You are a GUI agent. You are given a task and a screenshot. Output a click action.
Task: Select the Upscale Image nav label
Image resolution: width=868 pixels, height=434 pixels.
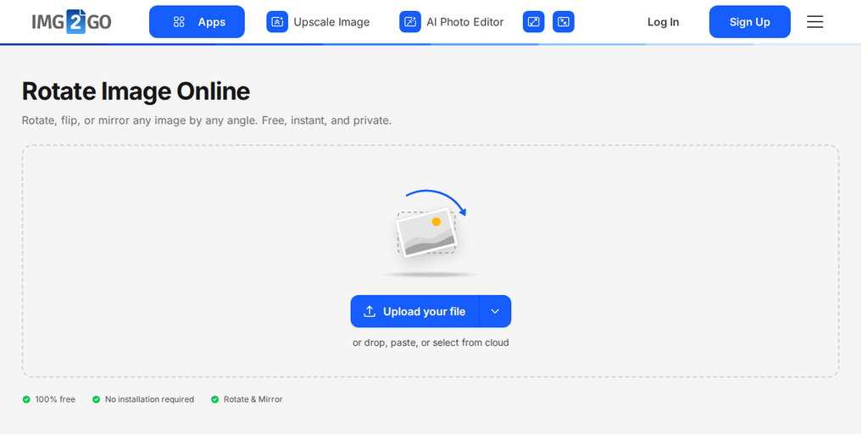[x=331, y=22]
